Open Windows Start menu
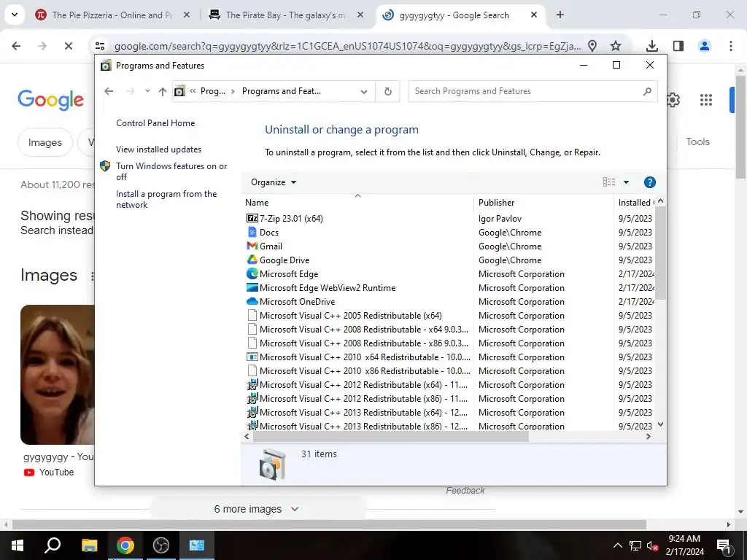This screenshot has height=560, width=747. tap(18, 545)
